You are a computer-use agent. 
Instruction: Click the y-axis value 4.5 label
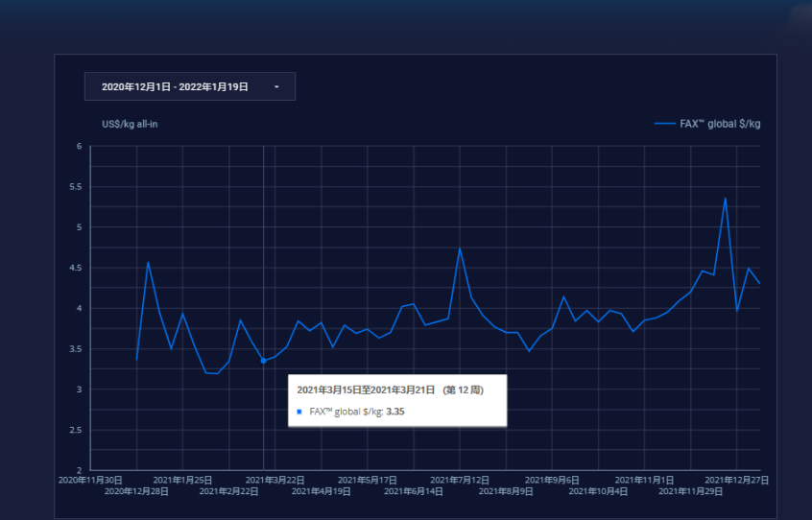(77, 268)
